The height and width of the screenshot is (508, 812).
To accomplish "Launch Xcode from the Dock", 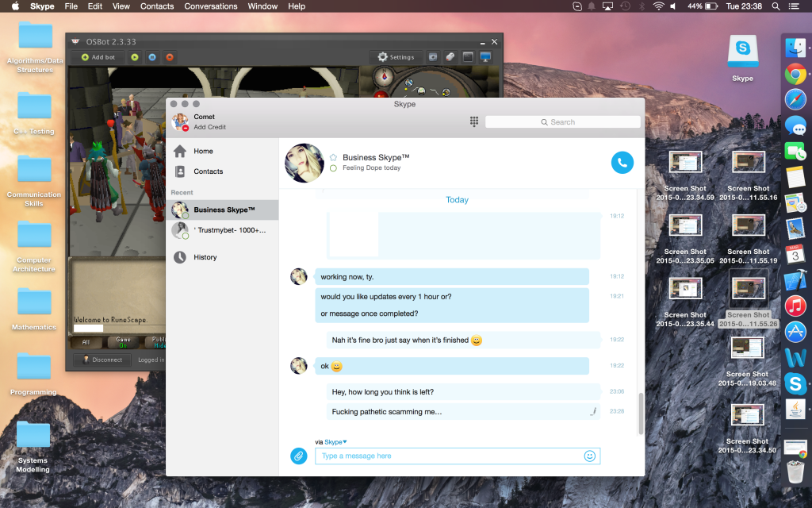I will (x=795, y=280).
